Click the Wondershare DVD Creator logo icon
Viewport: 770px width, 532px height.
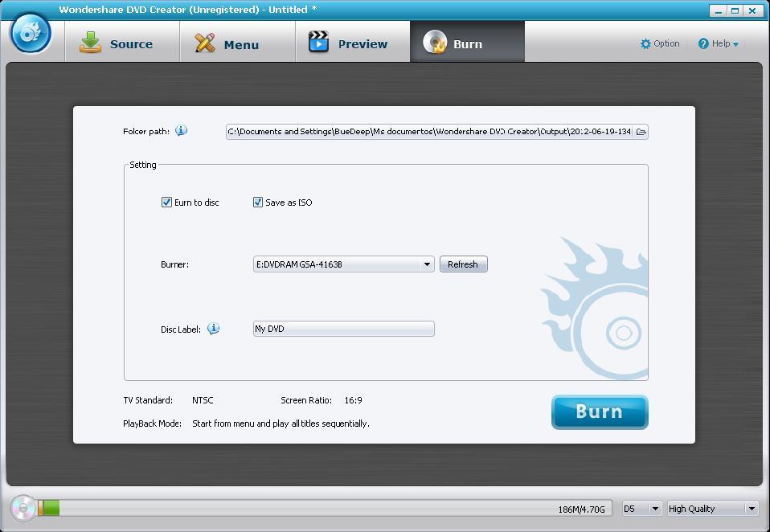(x=30, y=34)
